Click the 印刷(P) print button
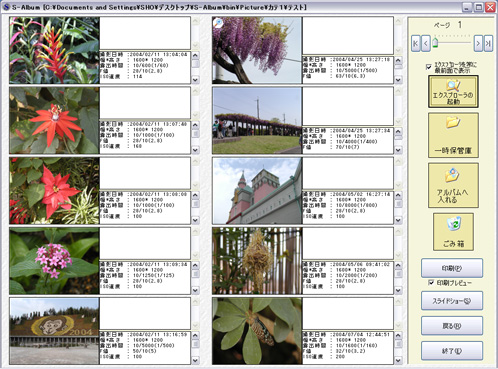This screenshot has height=369, width=498. coord(452,268)
